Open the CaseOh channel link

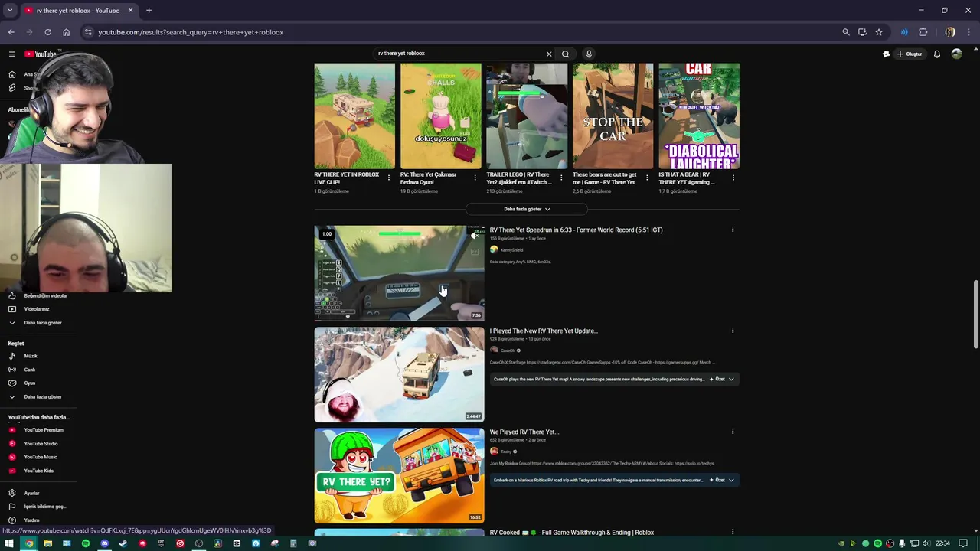[x=508, y=350]
